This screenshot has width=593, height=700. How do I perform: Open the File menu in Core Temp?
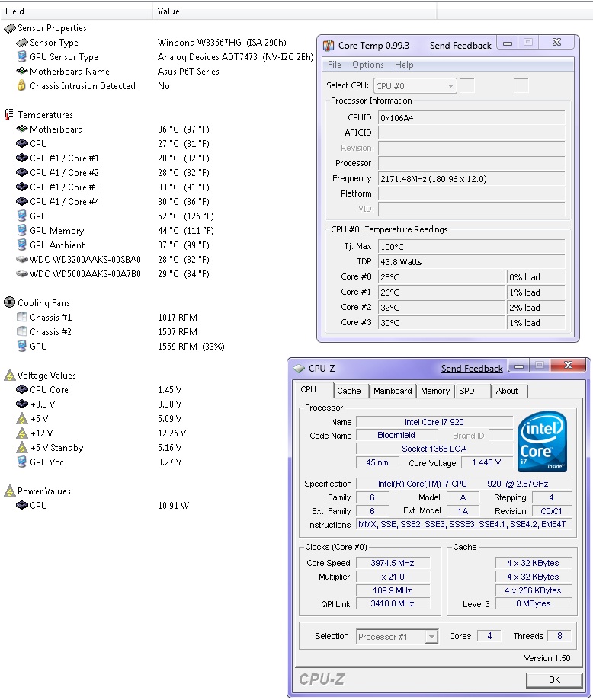point(335,65)
